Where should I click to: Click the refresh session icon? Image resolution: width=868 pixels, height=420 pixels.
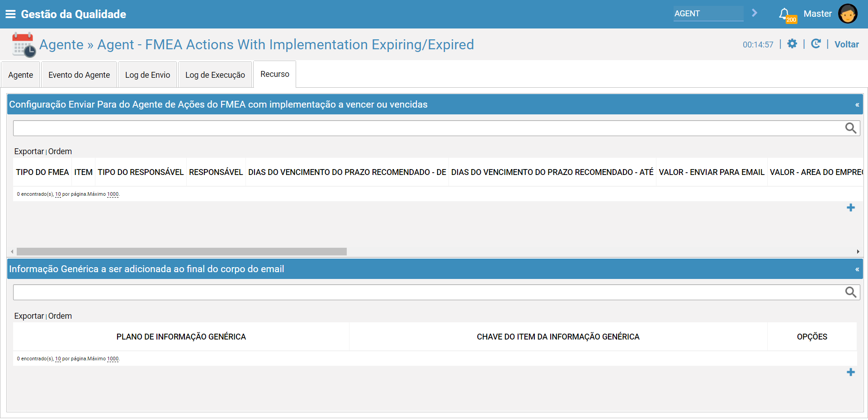816,43
